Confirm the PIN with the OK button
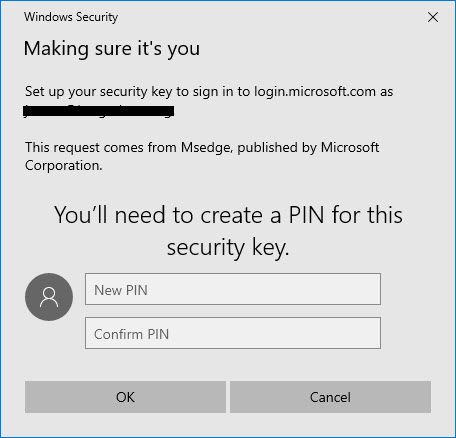Screen dimensions: 456x438 (125, 397)
